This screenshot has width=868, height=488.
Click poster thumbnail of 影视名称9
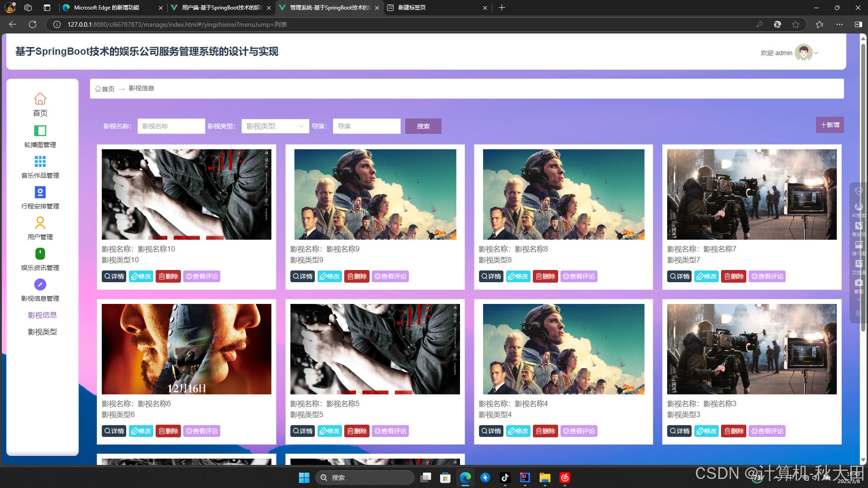pos(375,194)
